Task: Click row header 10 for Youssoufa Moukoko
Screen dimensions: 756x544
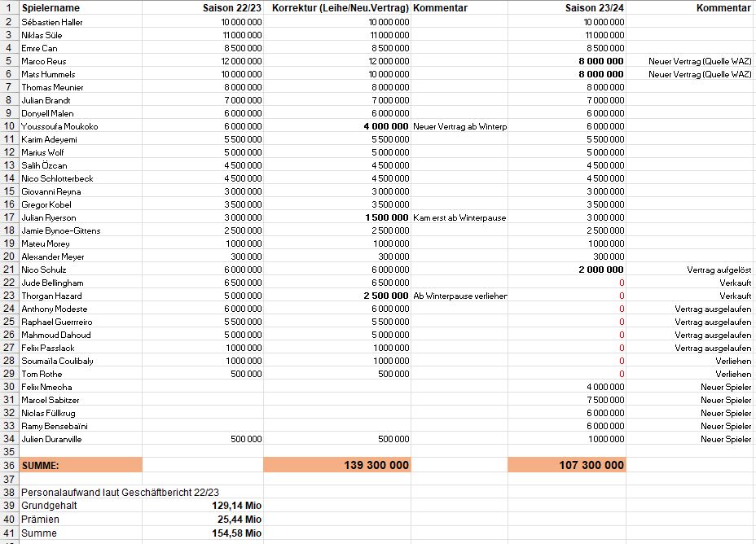Action: 9,126
